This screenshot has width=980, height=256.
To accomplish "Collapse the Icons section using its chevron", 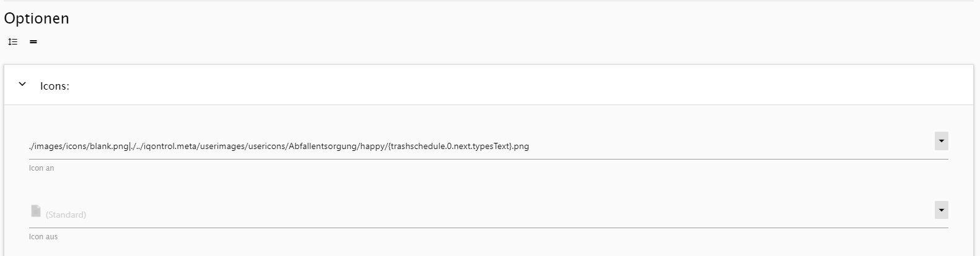I will click(22, 84).
